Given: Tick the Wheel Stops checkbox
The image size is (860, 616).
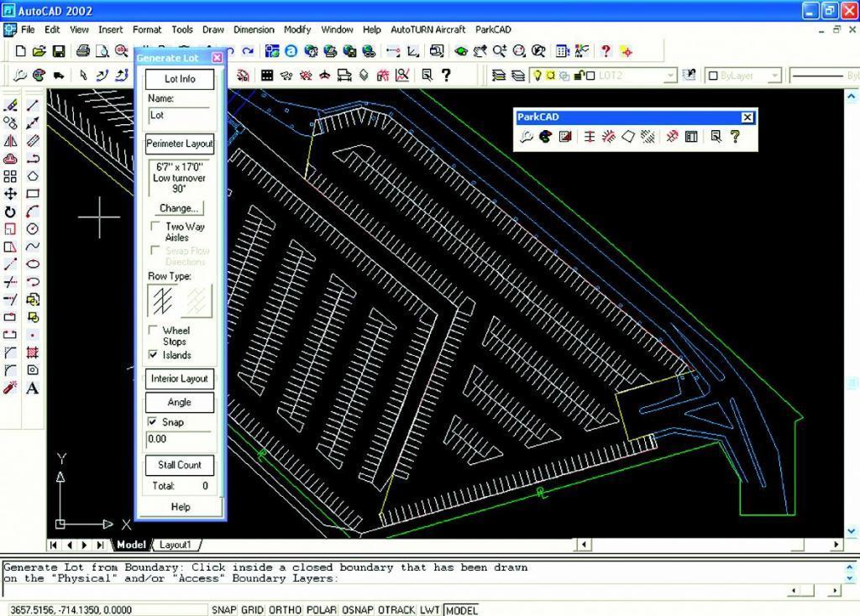Looking at the screenshot, I should [x=153, y=330].
